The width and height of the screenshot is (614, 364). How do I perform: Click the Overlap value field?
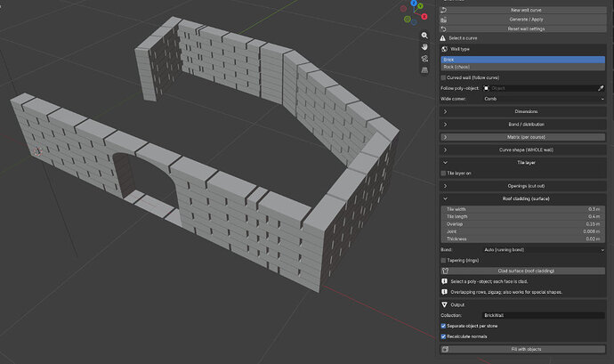522,224
